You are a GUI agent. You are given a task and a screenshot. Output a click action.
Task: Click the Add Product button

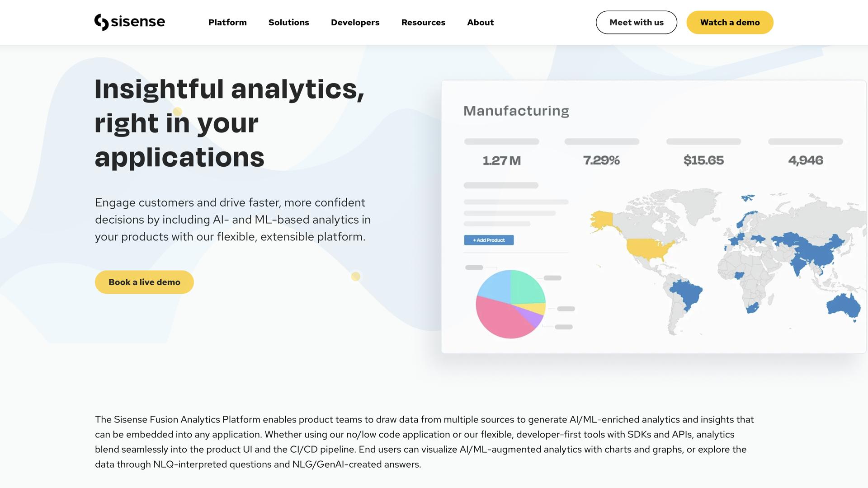click(x=489, y=240)
